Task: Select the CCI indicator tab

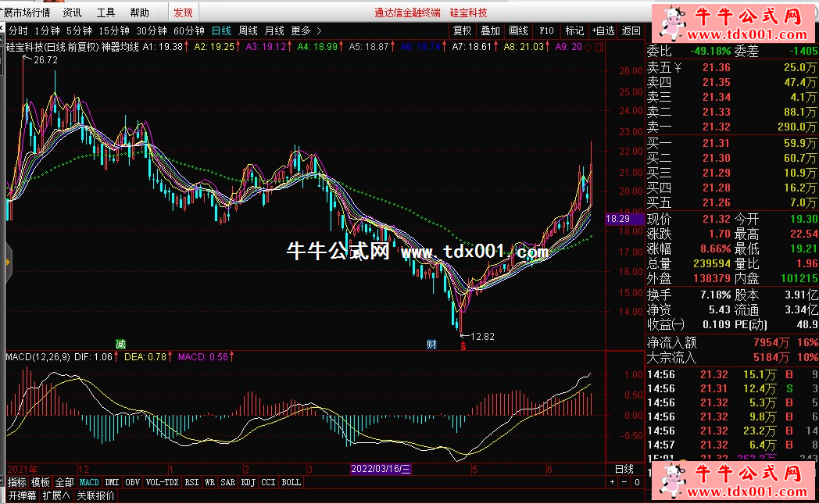Action: (269, 482)
